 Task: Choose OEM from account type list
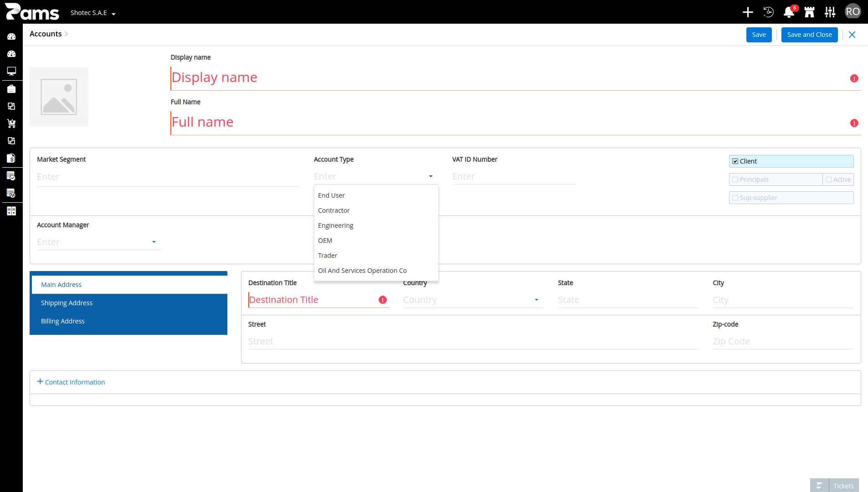(x=376, y=241)
